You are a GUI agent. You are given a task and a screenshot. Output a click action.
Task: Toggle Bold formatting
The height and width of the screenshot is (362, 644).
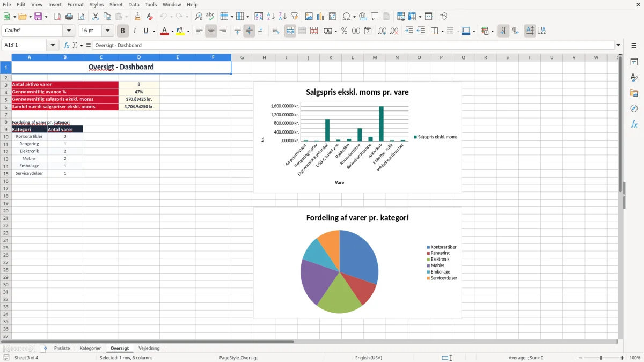(x=123, y=31)
